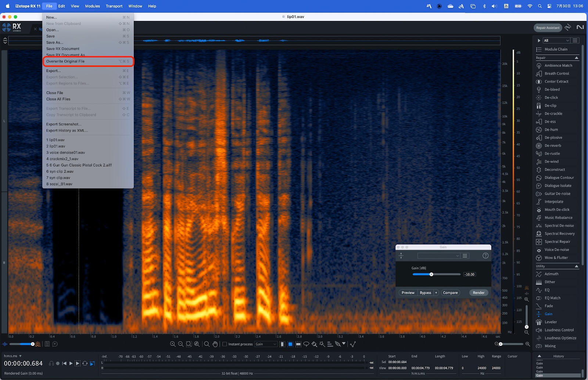This screenshot has width=588, height=380.
Task: Open the Spectral Repair module
Action: (557, 242)
